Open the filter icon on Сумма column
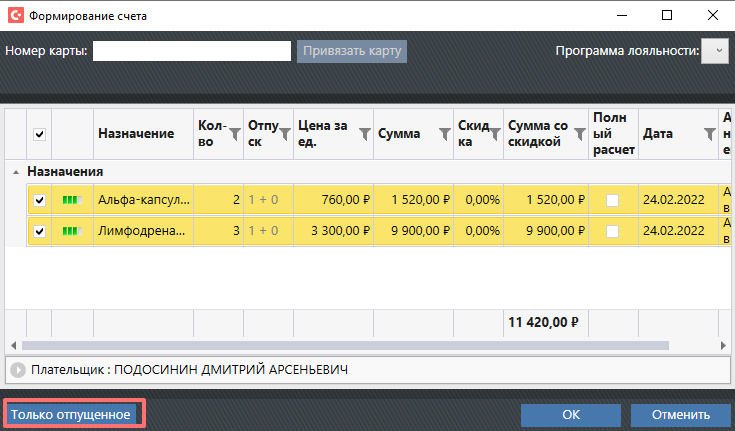Image resolution: width=735 pixels, height=431 pixels. 444,134
